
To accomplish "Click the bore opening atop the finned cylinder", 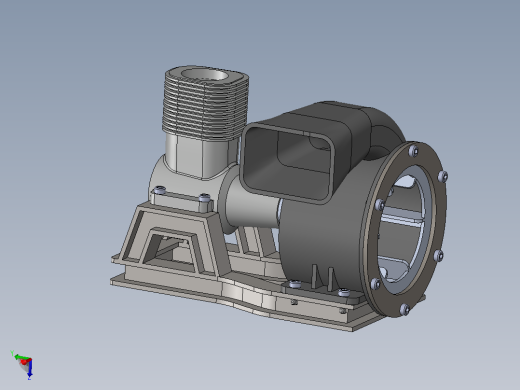I will coord(205,75).
